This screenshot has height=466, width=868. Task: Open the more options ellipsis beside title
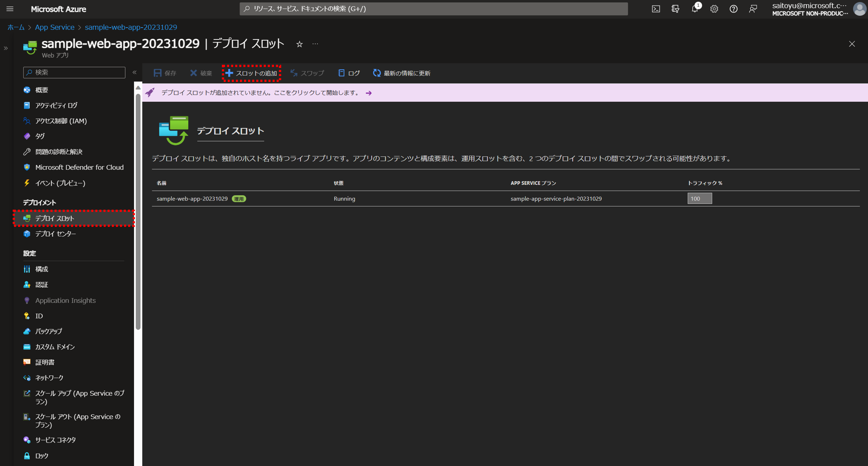[x=315, y=44]
